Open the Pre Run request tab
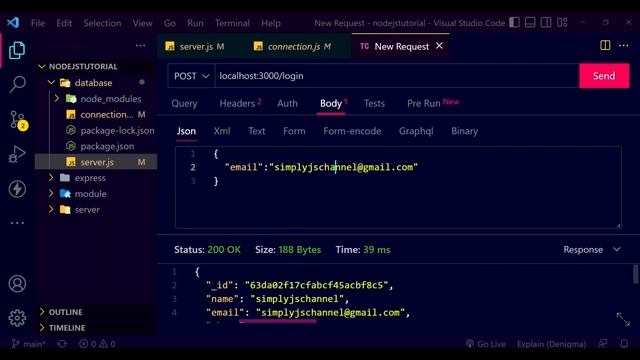Viewport: 640px width, 360px height. point(433,103)
